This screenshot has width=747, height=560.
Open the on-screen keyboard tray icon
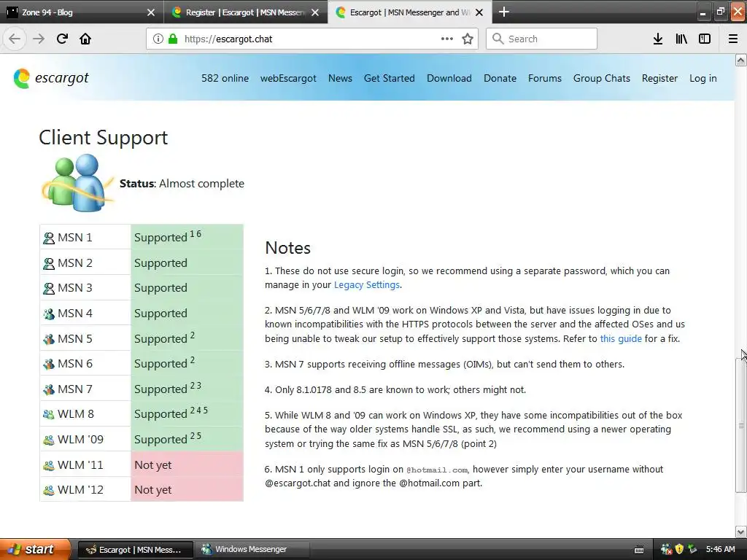coord(639,550)
